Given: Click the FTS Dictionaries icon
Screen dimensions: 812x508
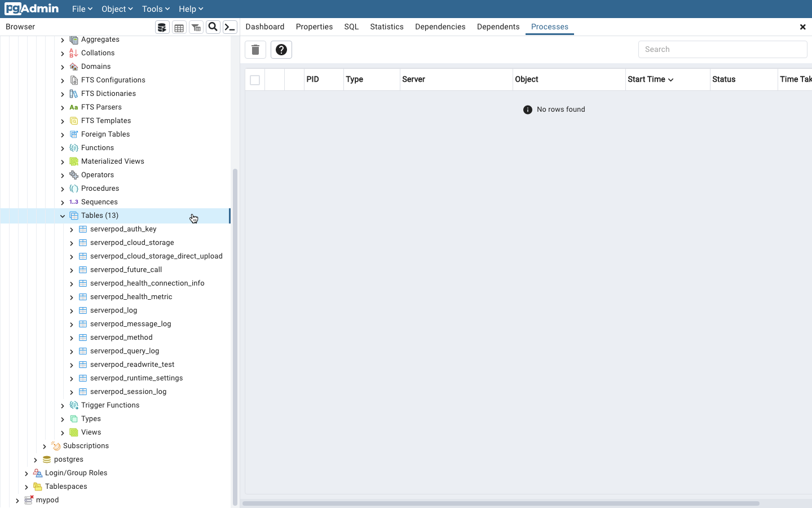Looking at the screenshot, I should point(74,94).
